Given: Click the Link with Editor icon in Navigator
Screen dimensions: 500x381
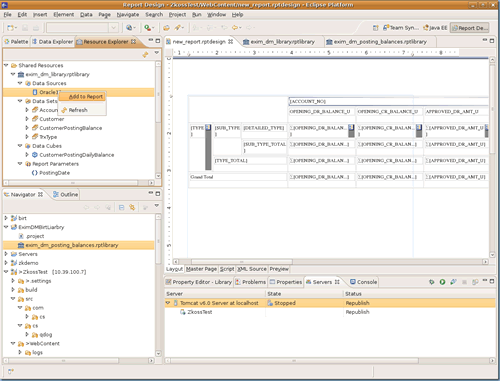Looking at the screenshot, I should pyautogui.click(x=132, y=207).
